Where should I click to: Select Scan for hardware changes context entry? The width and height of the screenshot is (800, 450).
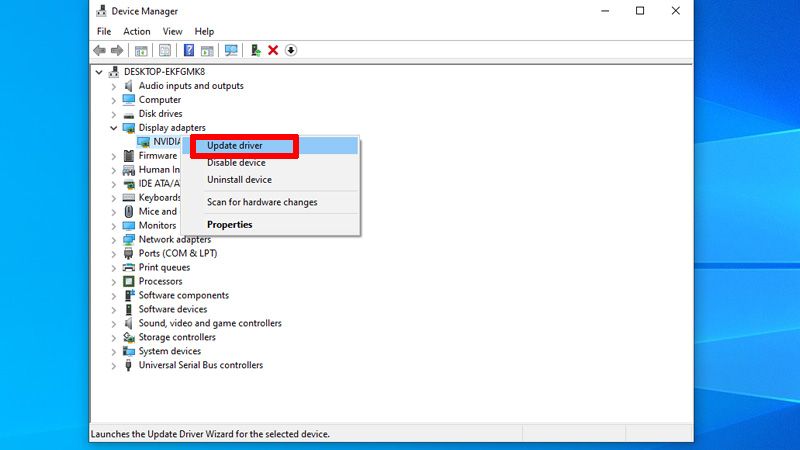click(270, 202)
